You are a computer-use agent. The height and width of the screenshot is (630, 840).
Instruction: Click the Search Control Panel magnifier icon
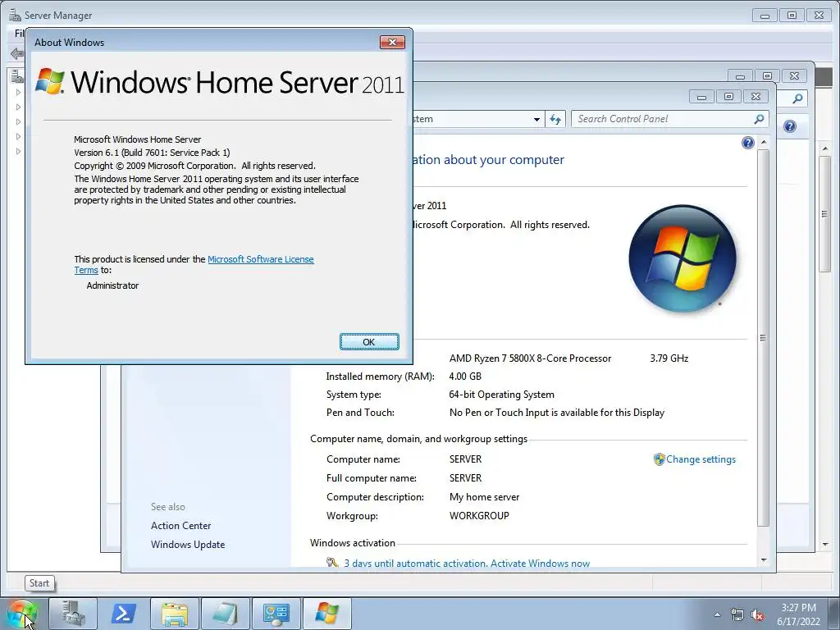pyautogui.click(x=759, y=119)
